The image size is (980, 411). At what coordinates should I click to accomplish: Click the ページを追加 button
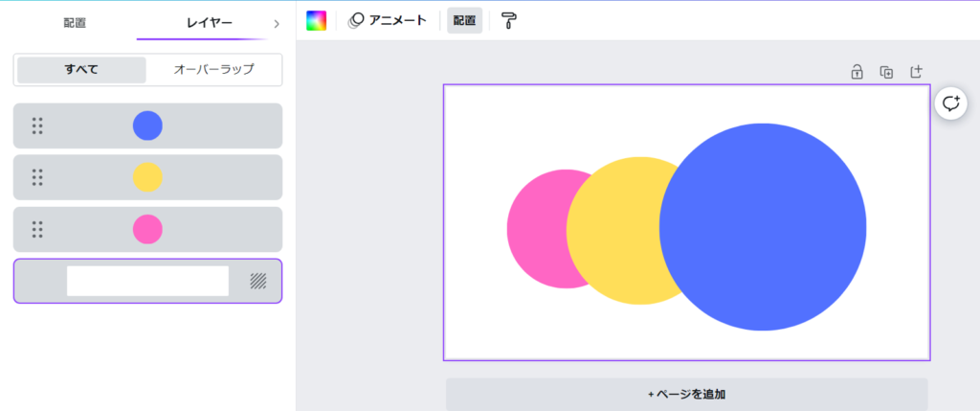[686, 394]
